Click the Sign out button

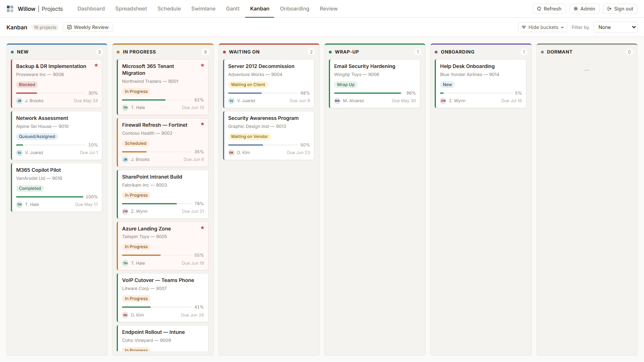point(620,9)
